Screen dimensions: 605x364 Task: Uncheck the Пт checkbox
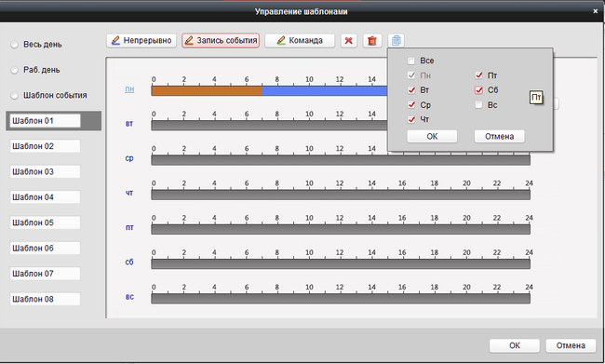(478, 75)
